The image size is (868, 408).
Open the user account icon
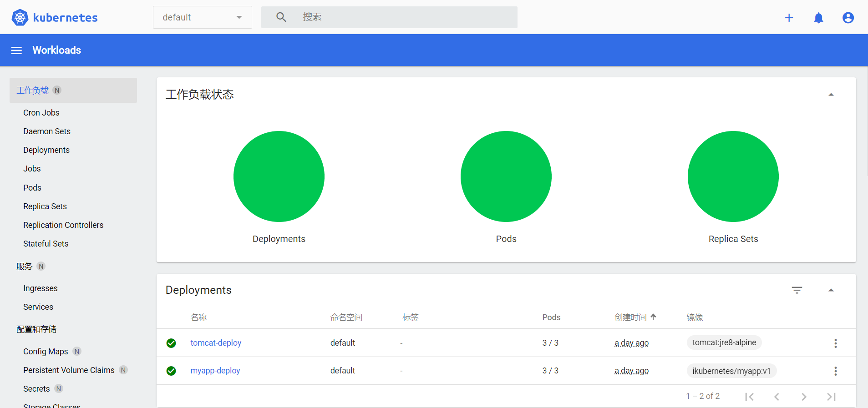(x=848, y=18)
